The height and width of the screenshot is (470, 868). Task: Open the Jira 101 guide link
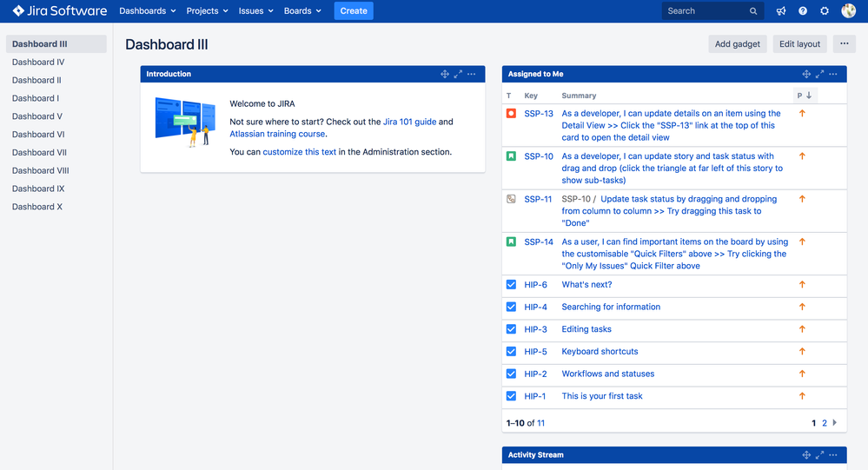409,122
